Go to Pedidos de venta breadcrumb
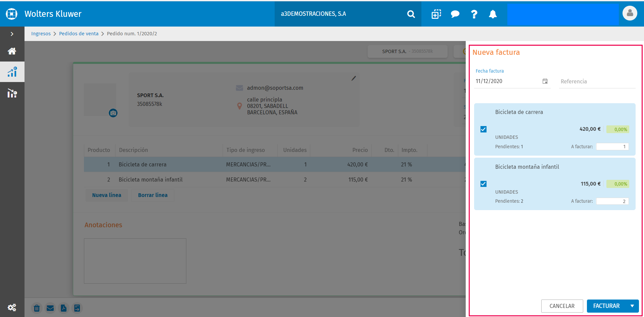This screenshot has height=317, width=644. pyautogui.click(x=79, y=34)
